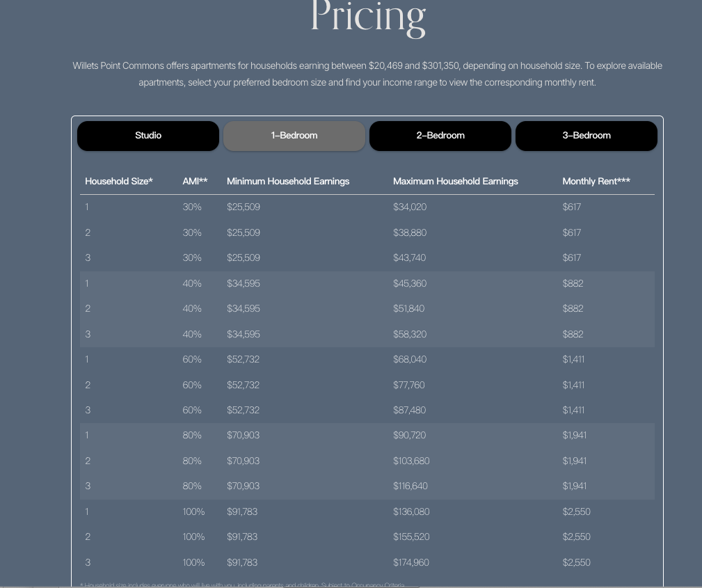
Task: Click the household size footnote text
Action: 244,585
